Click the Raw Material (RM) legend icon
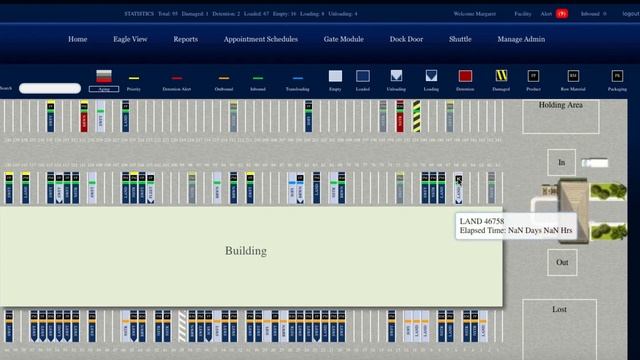640x360 pixels. [x=573, y=76]
